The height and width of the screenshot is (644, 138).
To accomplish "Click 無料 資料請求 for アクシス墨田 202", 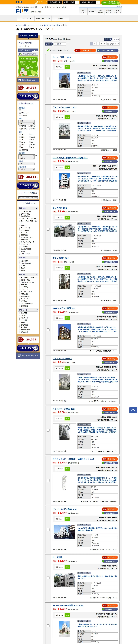I will pyautogui.click(x=110, y=258).
